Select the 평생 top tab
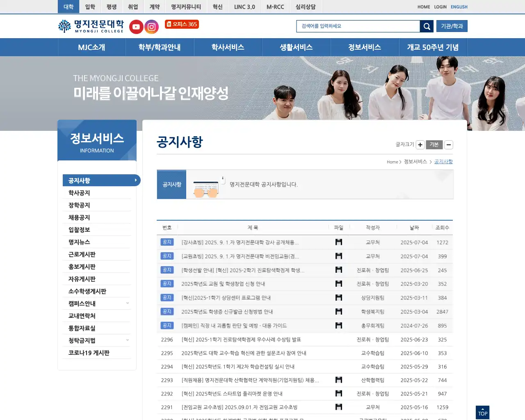 click(111, 7)
